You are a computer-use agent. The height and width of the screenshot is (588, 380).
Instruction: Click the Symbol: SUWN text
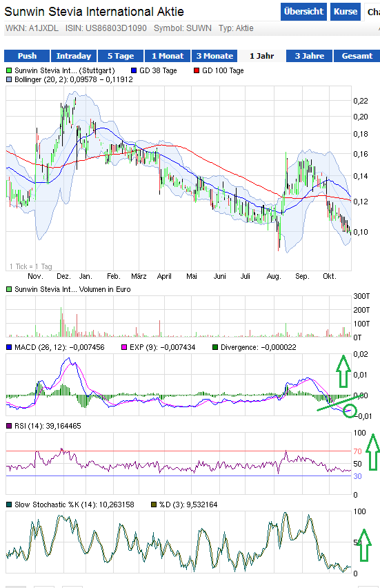pyautogui.click(x=183, y=28)
